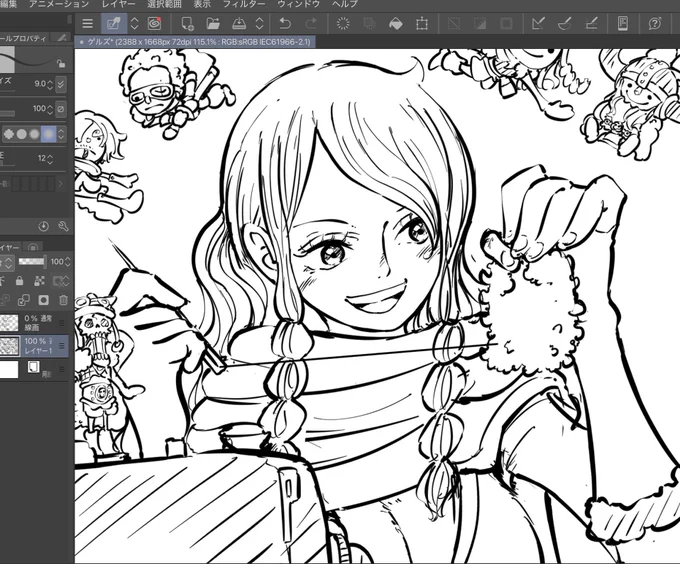Viewport: 680px width, 564px height.
Task: Select the highlighted softest anti-aliasing option
Action: 49,134
